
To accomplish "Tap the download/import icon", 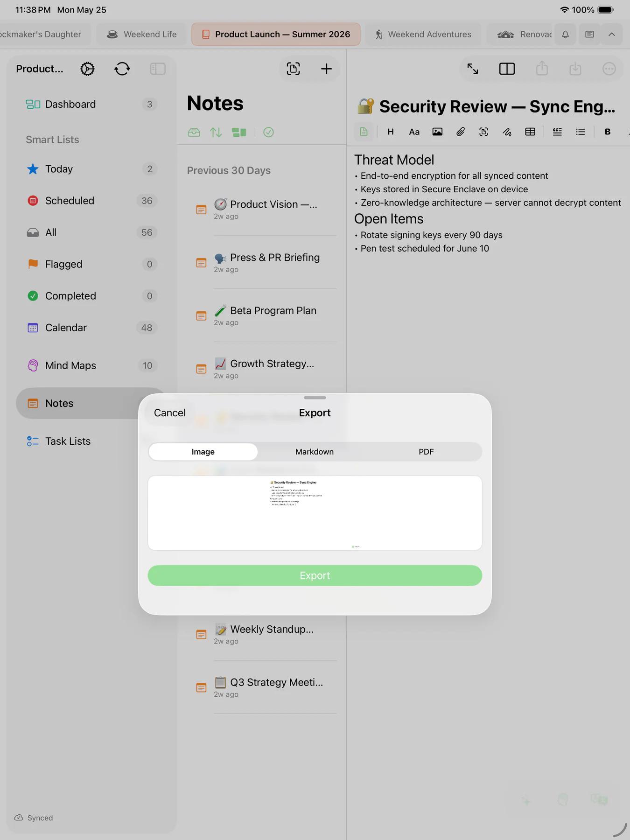I will (x=575, y=69).
